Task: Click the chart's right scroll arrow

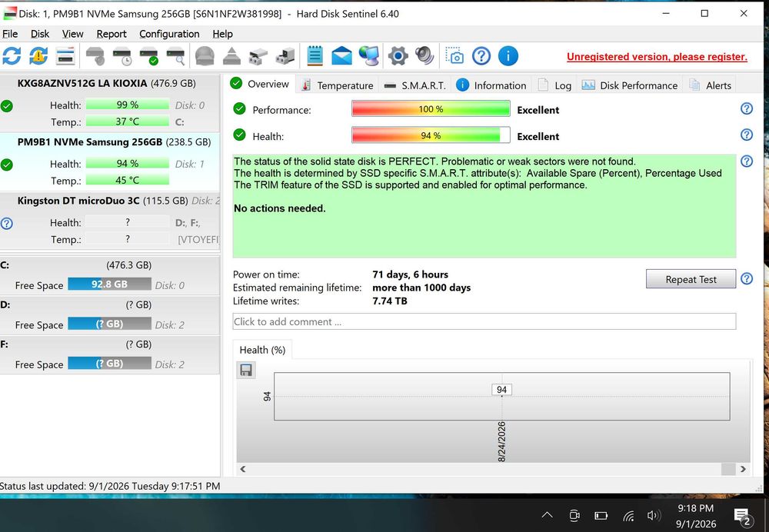Action: pos(743,469)
